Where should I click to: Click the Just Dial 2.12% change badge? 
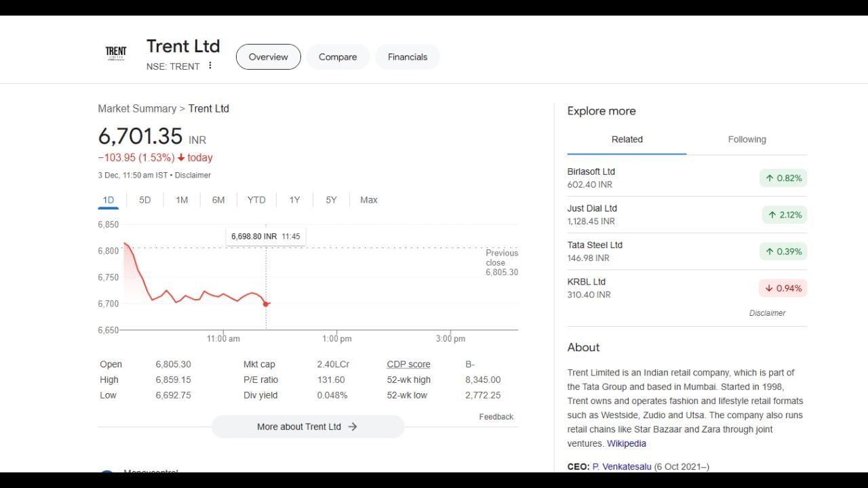(x=785, y=215)
